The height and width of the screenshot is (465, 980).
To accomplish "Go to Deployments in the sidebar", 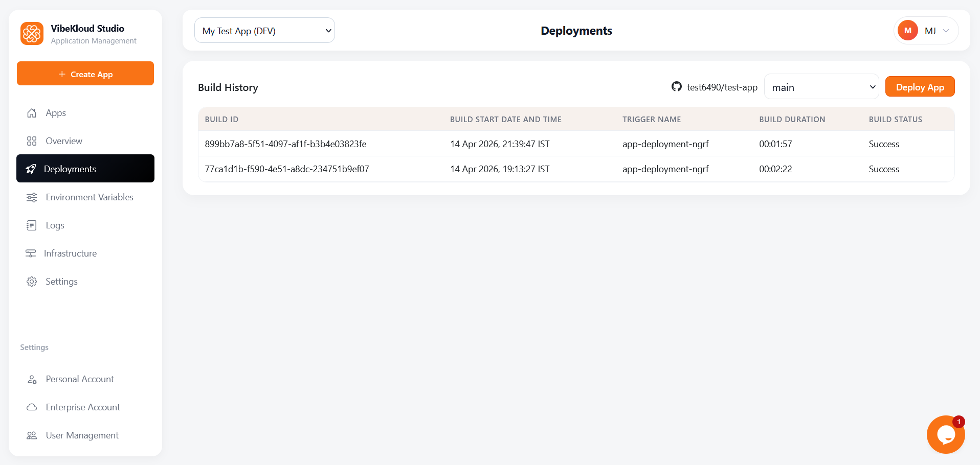I will coord(85,169).
